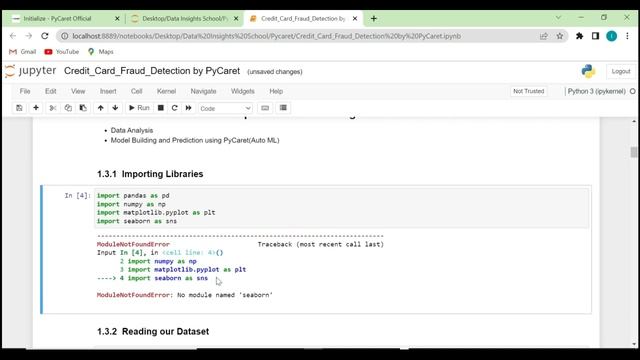640x360 pixels.
Task: Open tab search chevron
Action: [558, 18]
